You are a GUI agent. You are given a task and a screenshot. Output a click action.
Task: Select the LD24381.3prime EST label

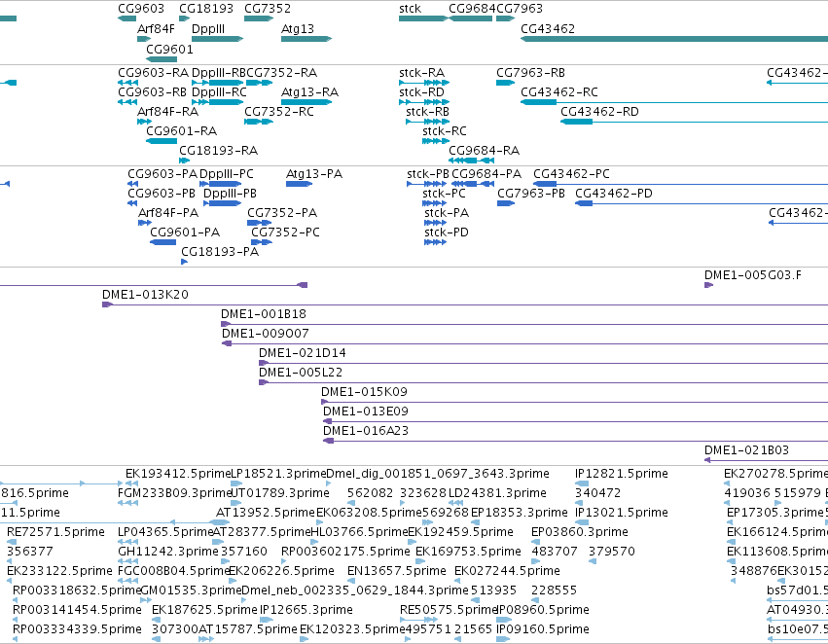pyautogui.click(x=497, y=493)
